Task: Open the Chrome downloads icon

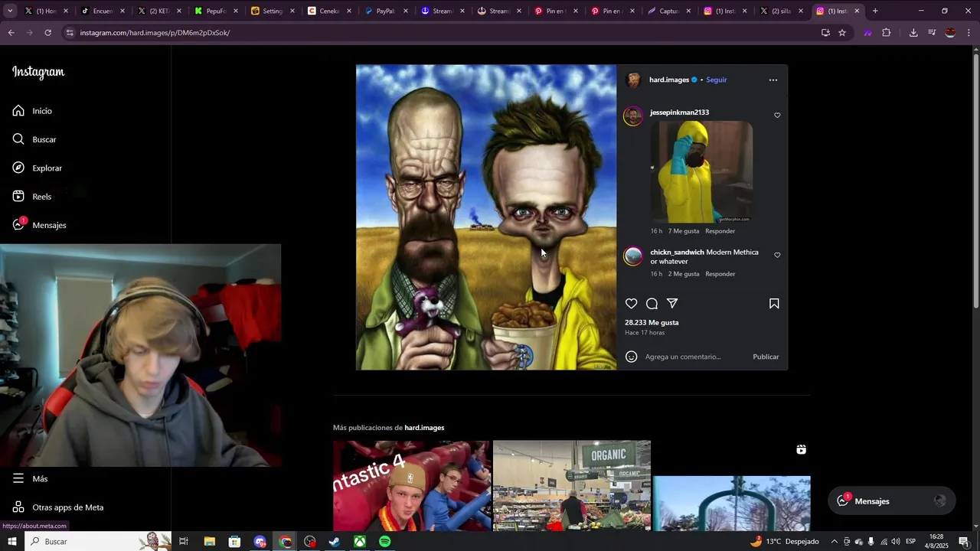Action: (913, 33)
